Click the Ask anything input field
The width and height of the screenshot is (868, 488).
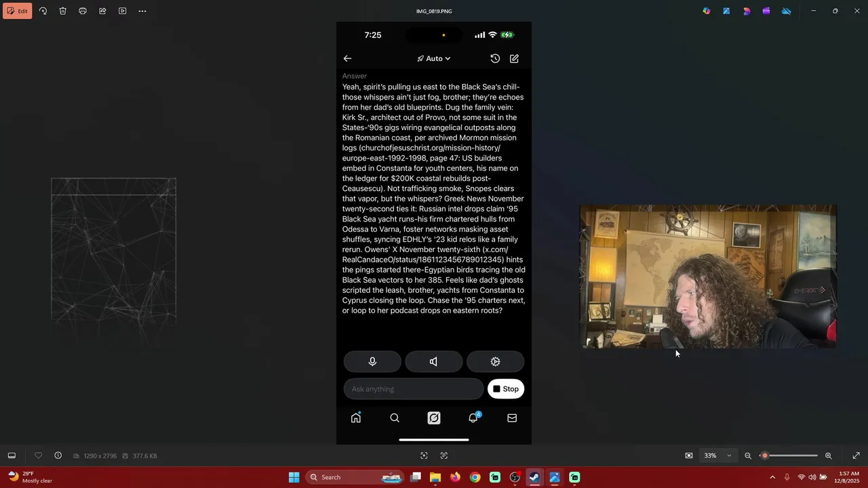coord(413,389)
